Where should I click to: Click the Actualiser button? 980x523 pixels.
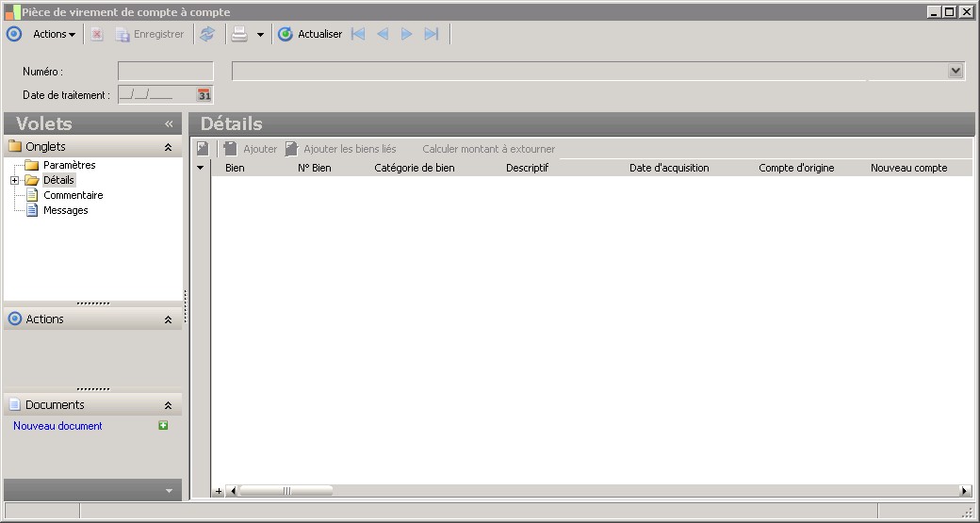pyautogui.click(x=310, y=34)
